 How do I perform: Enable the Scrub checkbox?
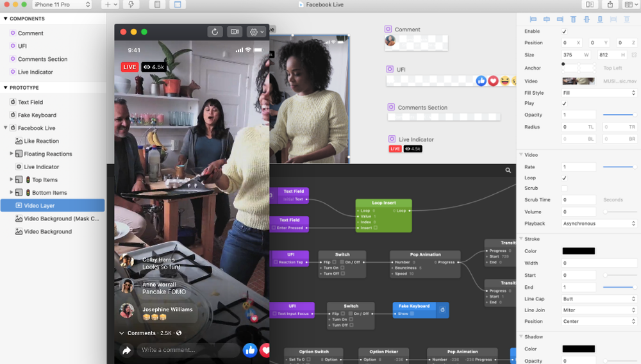564,188
